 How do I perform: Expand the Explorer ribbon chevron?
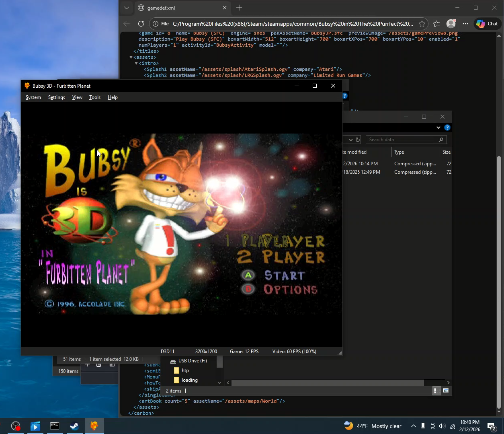click(x=438, y=128)
